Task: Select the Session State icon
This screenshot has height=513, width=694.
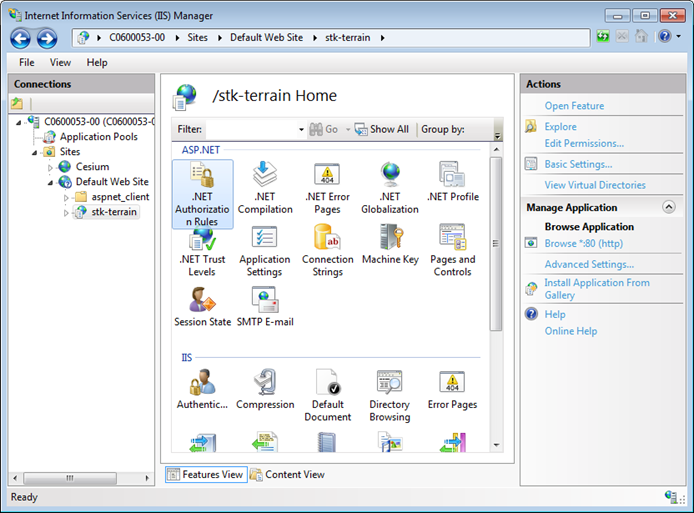Action: (202, 307)
